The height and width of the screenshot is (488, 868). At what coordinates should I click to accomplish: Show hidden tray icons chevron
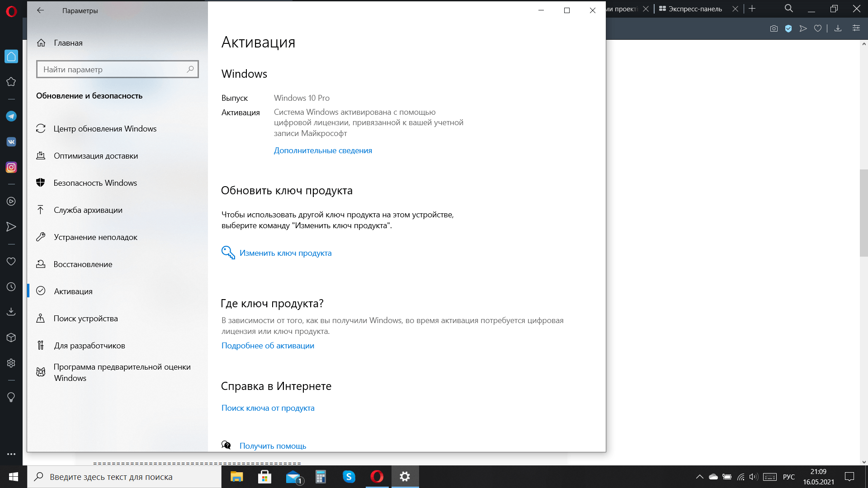tap(699, 477)
